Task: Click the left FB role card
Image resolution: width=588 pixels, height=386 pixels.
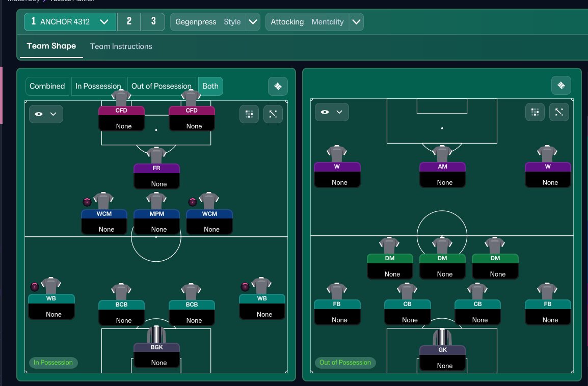Action: click(337, 312)
